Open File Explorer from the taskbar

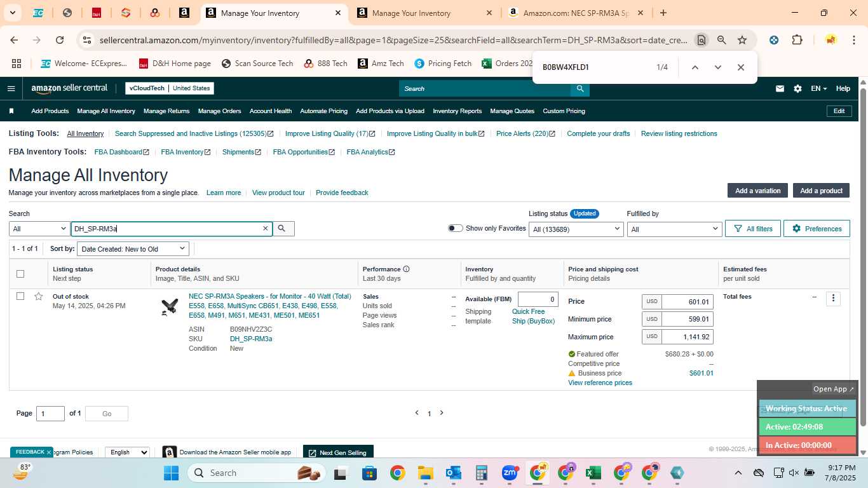tap(426, 473)
